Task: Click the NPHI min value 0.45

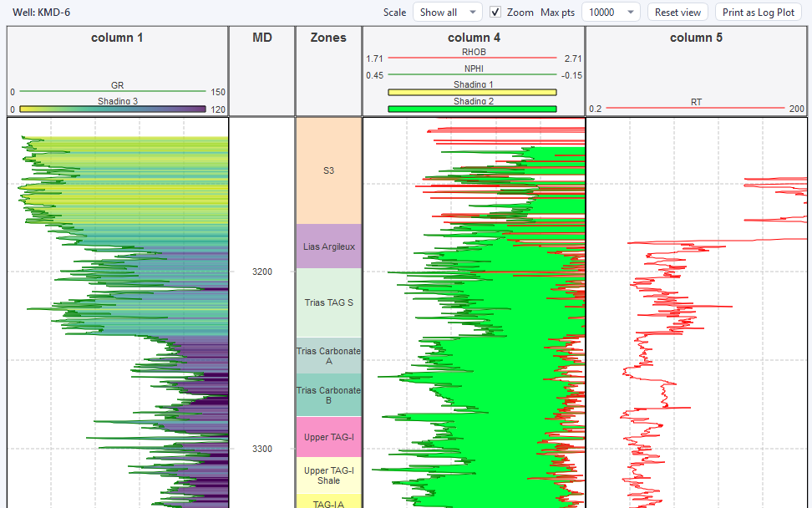Action: click(374, 75)
